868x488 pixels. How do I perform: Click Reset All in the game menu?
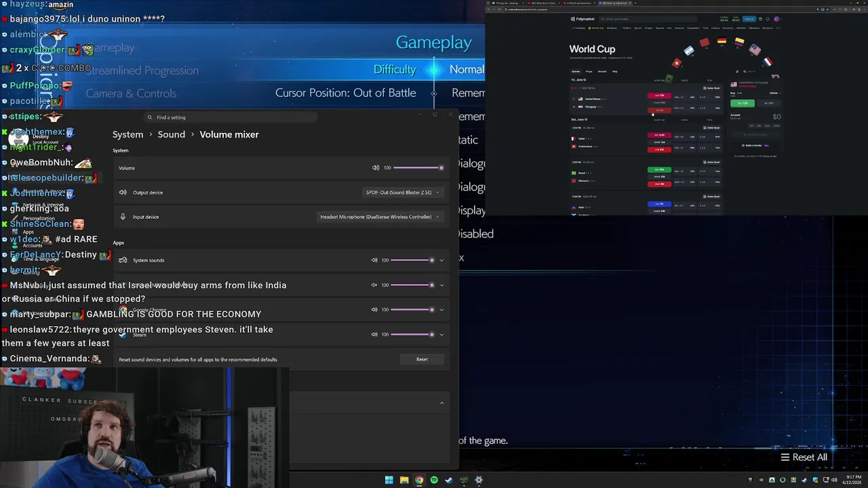click(x=804, y=457)
